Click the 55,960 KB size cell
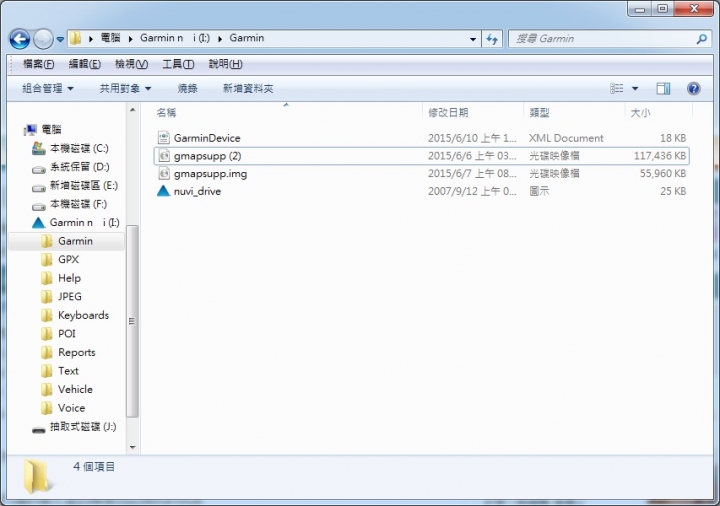The height and width of the screenshot is (506, 720). point(663,174)
